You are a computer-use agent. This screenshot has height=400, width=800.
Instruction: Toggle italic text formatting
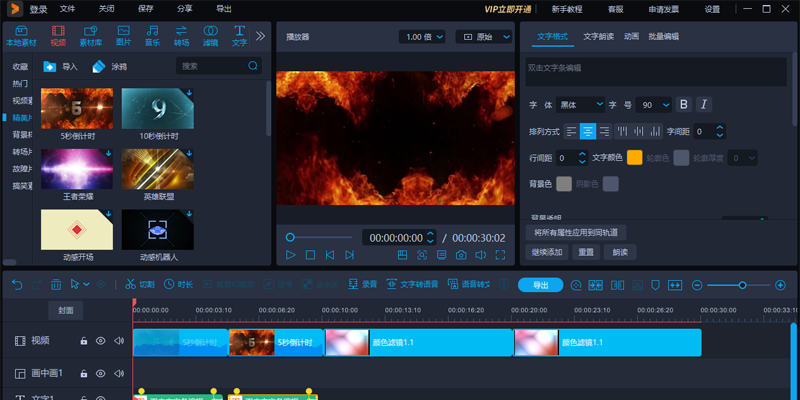704,105
